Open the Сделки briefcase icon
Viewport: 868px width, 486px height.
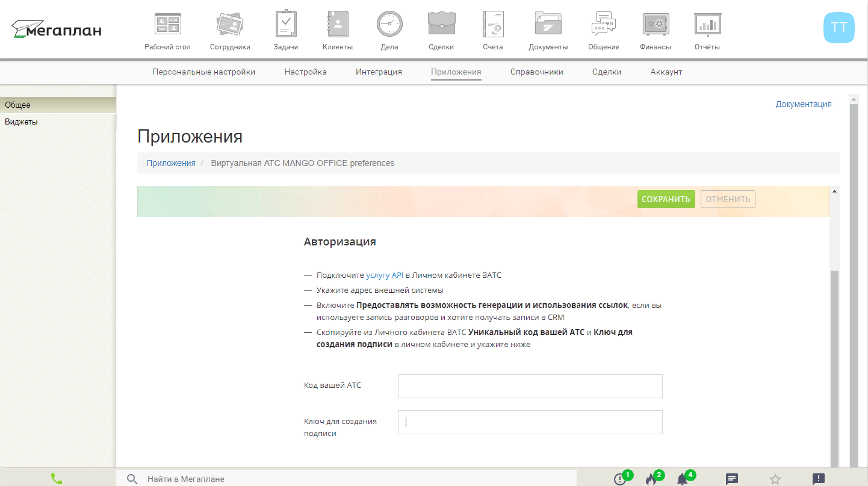(441, 24)
